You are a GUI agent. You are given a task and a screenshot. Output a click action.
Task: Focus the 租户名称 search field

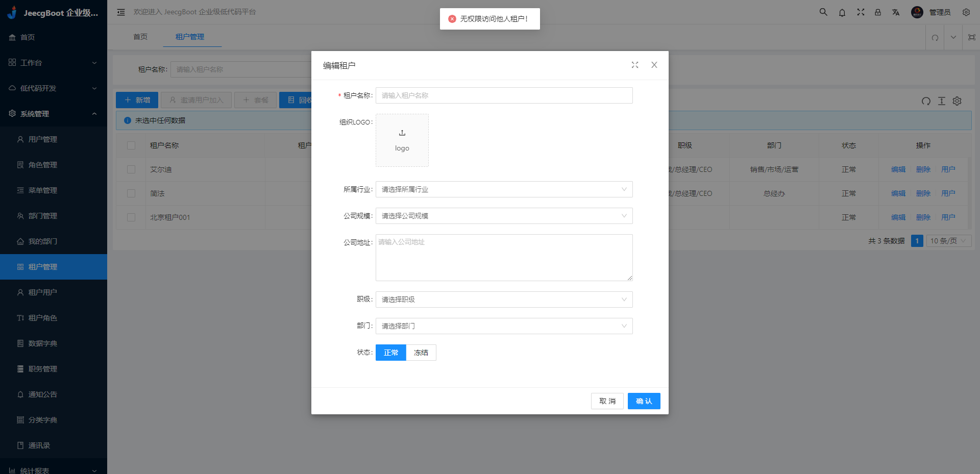tap(241, 69)
